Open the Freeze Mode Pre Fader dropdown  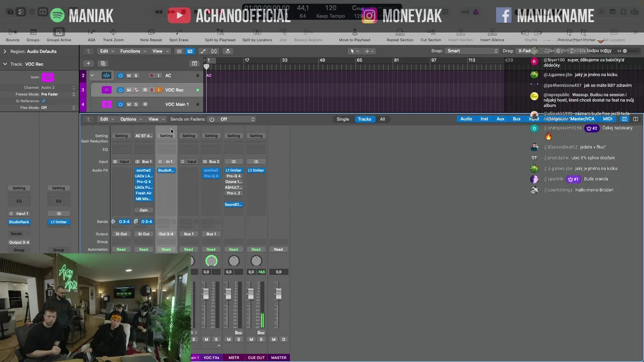58,94
